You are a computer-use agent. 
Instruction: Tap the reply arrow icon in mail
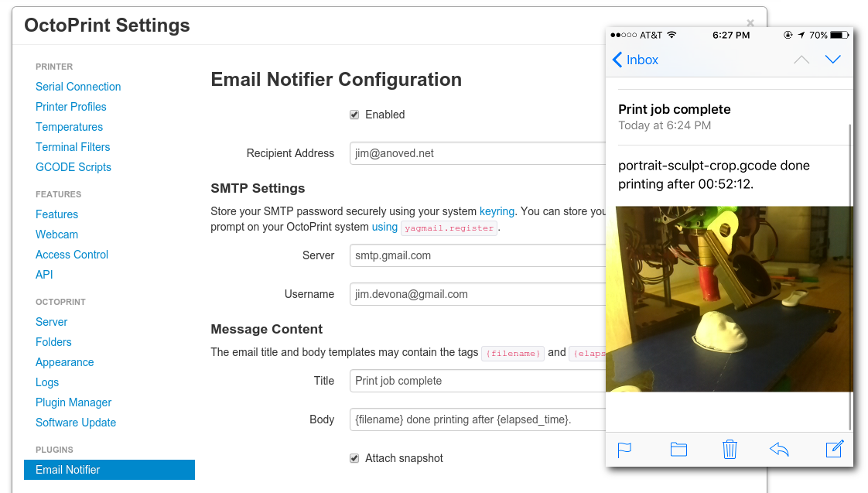779,449
